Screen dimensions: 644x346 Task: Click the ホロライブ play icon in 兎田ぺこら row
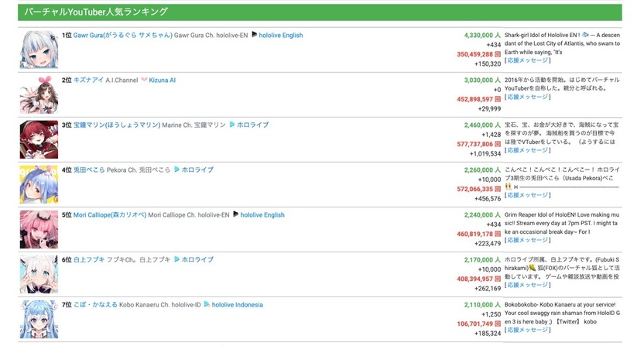tap(176, 170)
